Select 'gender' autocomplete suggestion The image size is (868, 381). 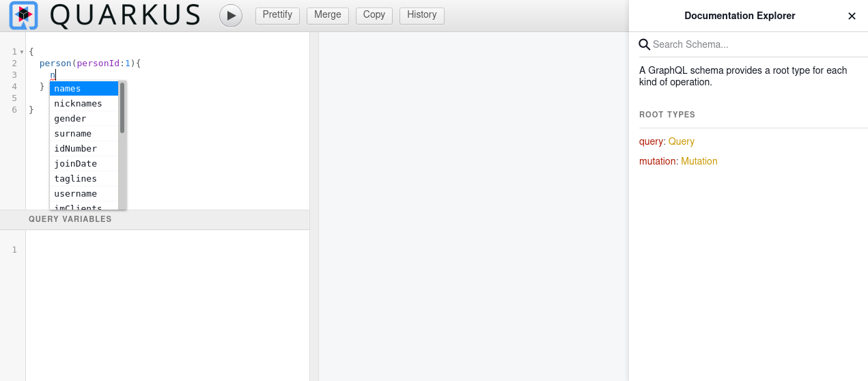click(84, 119)
